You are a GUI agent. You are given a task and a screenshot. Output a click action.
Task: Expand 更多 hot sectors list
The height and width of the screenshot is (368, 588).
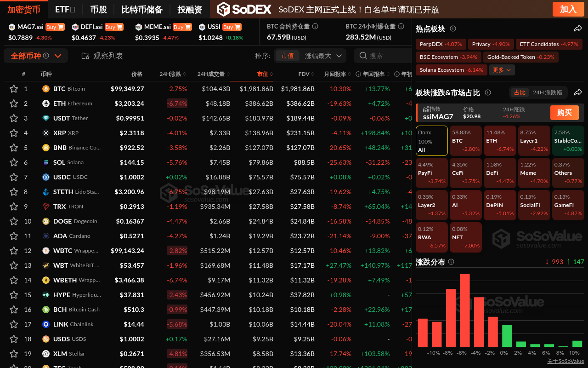(502, 70)
